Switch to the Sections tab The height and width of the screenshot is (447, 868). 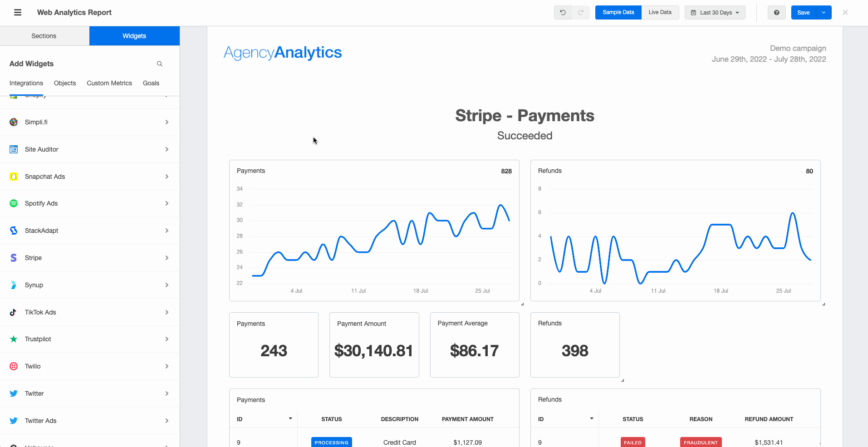tap(44, 35)
